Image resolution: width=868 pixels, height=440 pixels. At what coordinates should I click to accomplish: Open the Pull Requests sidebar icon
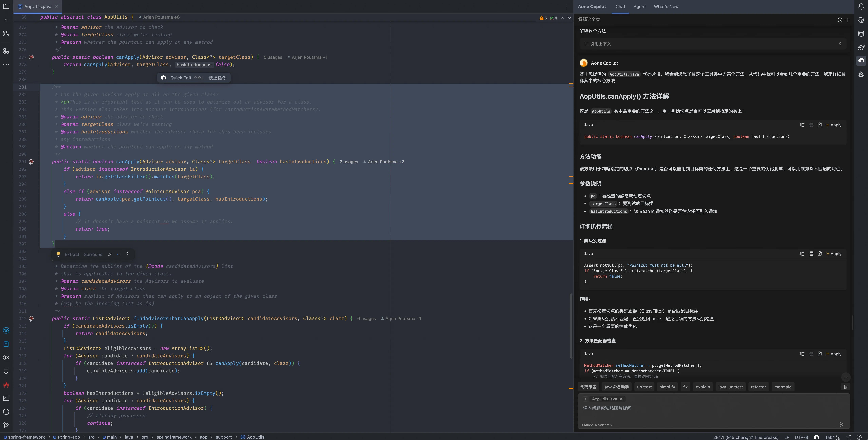[6, 34]
